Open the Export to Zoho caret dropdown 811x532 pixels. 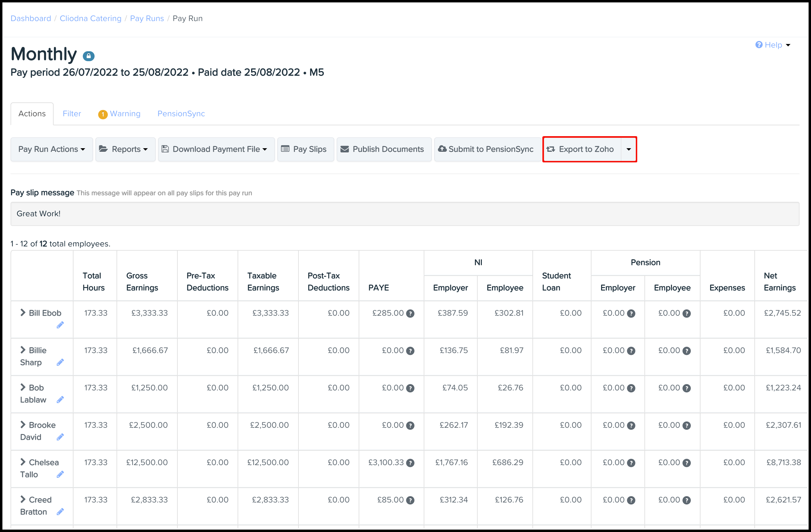(x=629, y=149)
